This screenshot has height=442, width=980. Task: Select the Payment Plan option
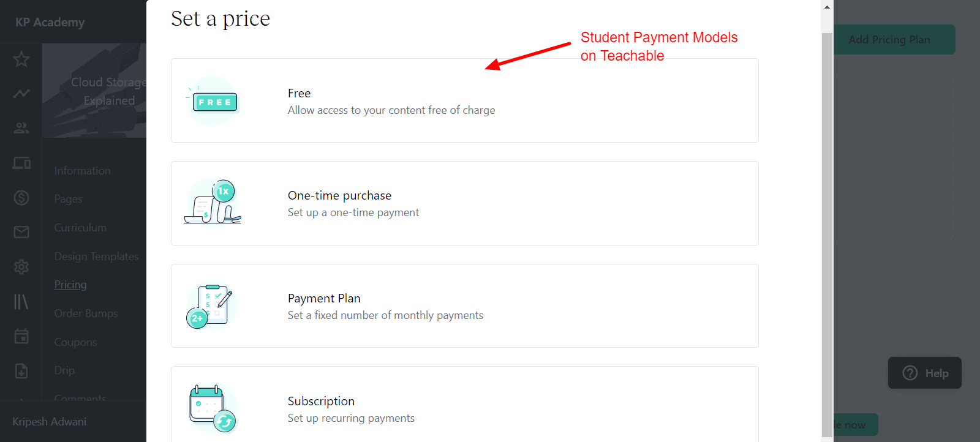pos(464,306)
